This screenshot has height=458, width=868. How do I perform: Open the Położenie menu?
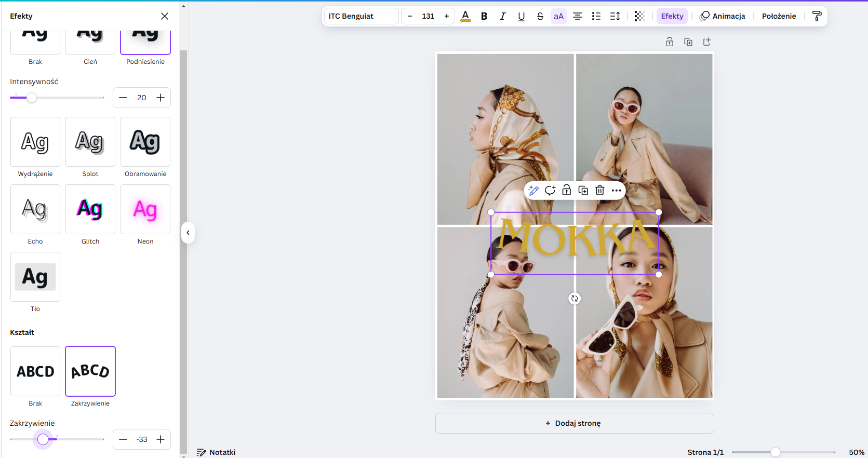[778, 16]
